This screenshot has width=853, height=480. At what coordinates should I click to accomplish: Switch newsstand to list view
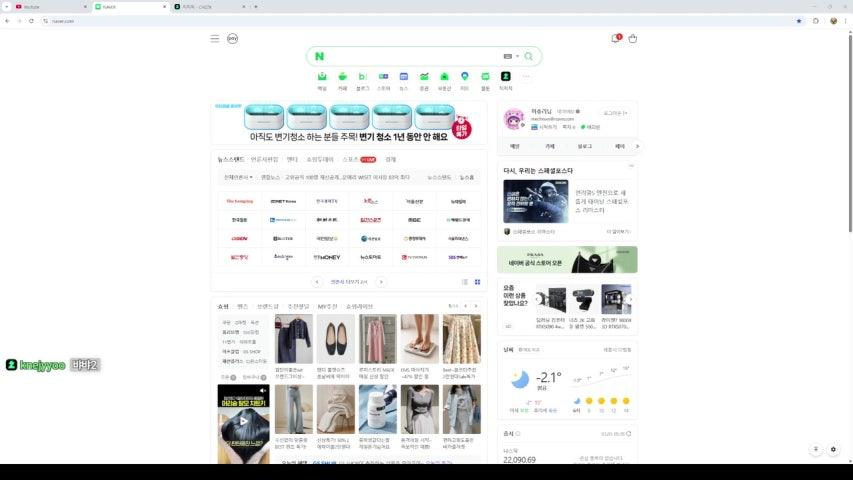465,282
